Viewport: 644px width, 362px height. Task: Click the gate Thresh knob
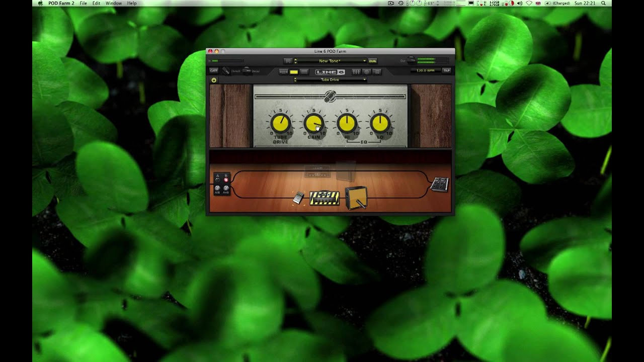point(226,71)
